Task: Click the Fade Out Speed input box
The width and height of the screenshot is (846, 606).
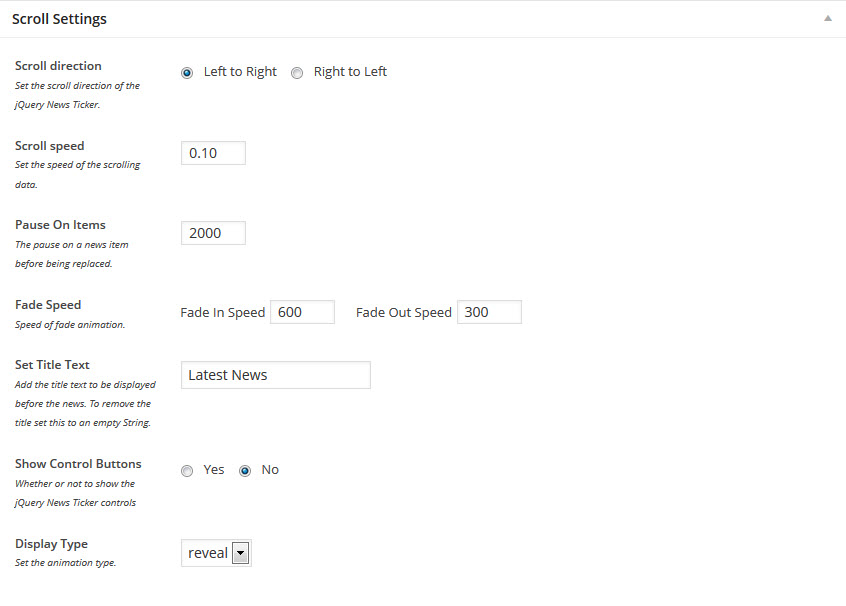Action: click(x=489, y=311)
